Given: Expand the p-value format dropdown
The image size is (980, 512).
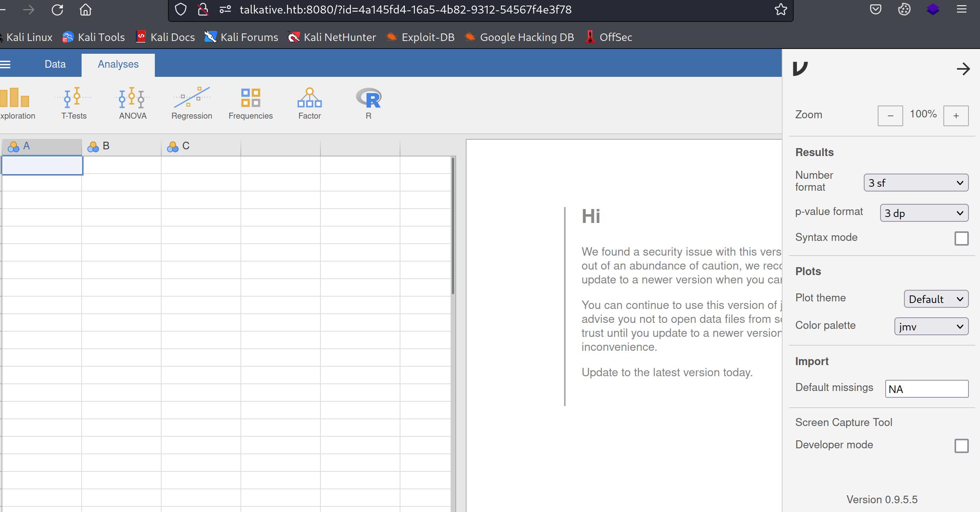Looking at the screenshot, I should pos(923,213).
